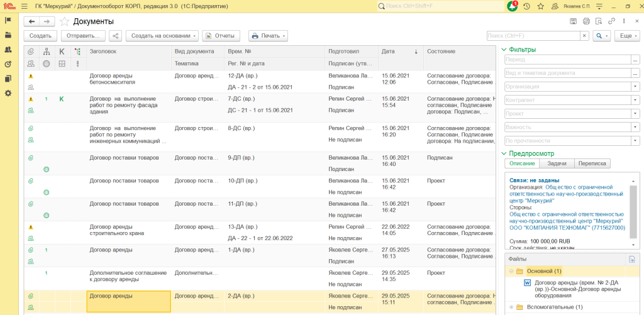Click the 8-ДС (вр.) number cell

click(x=274, y=128)
